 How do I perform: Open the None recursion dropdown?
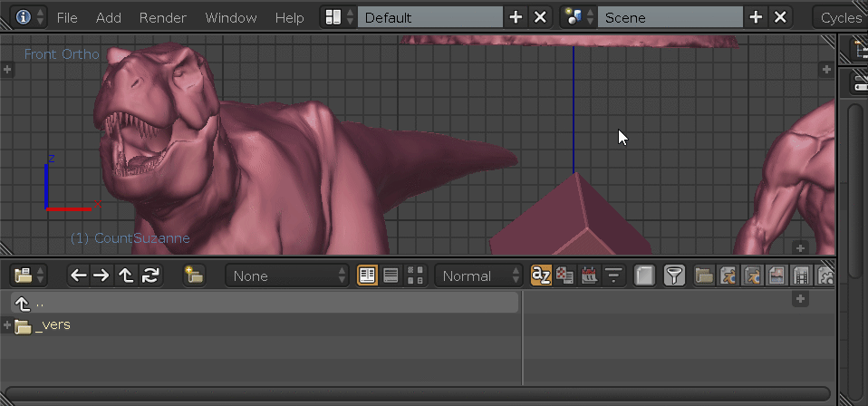[x=286, y=275]
